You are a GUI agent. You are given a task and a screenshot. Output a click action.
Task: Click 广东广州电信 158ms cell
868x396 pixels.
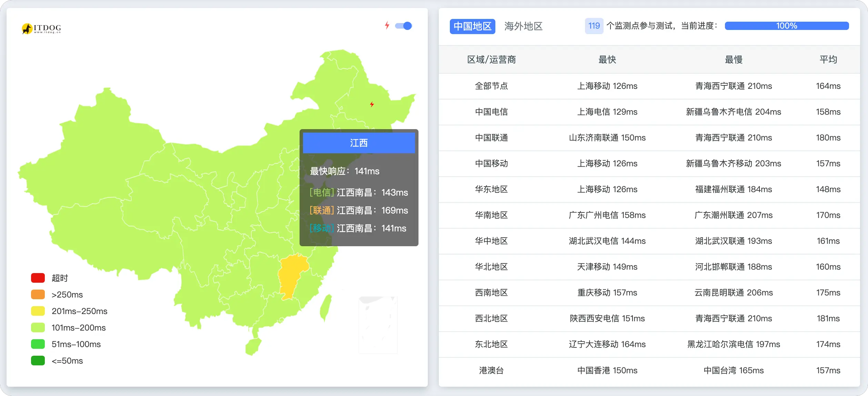[607, 215]
